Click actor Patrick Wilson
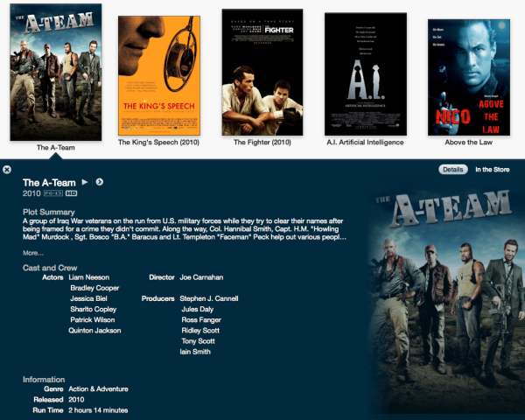 point(93,320)
